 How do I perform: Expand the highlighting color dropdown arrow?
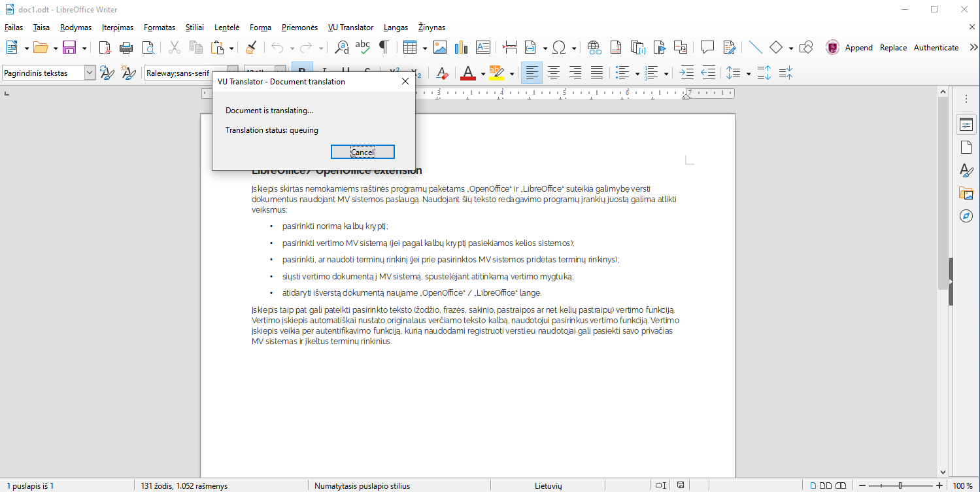tap(511, 74)
